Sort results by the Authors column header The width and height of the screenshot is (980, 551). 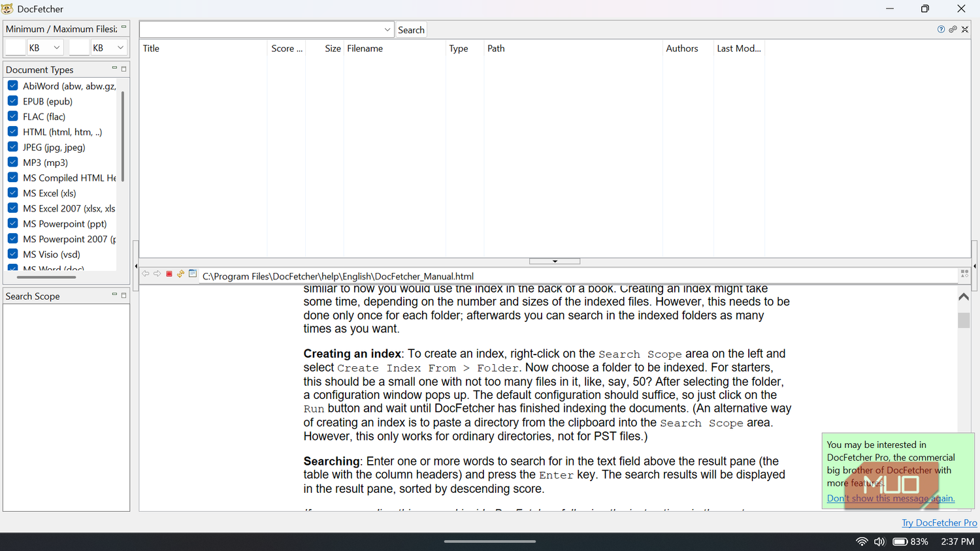coord(687,48)
